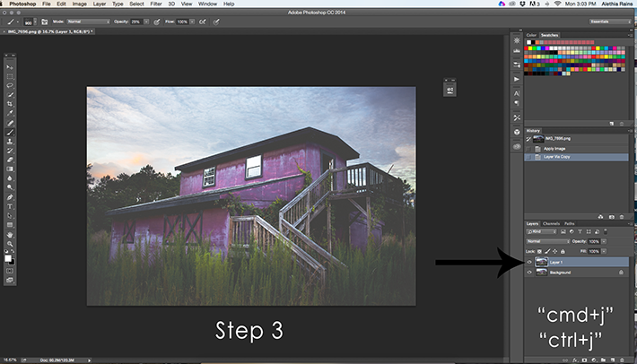
Task: Toggle Lock position
Action: pyautogui.click(x=555, y=252)
